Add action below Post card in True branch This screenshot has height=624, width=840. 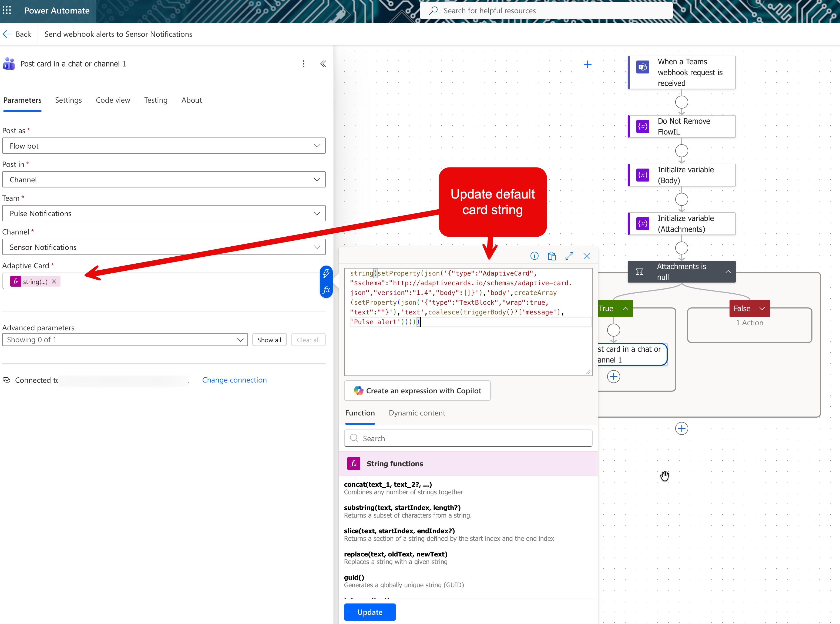click(x=614, y=377)
